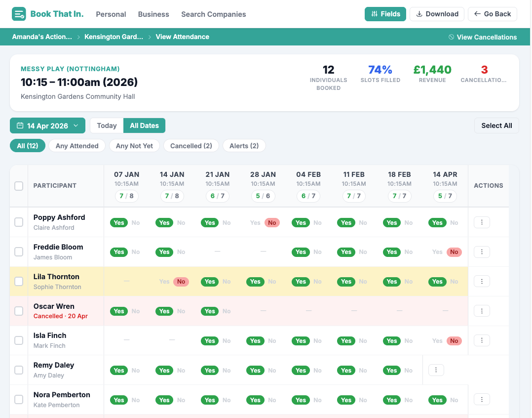This screenshot has width=532, height=418.
Task: Mark Freddie Bloom Yes for 14 Apr
Action: tap(437, 252)
